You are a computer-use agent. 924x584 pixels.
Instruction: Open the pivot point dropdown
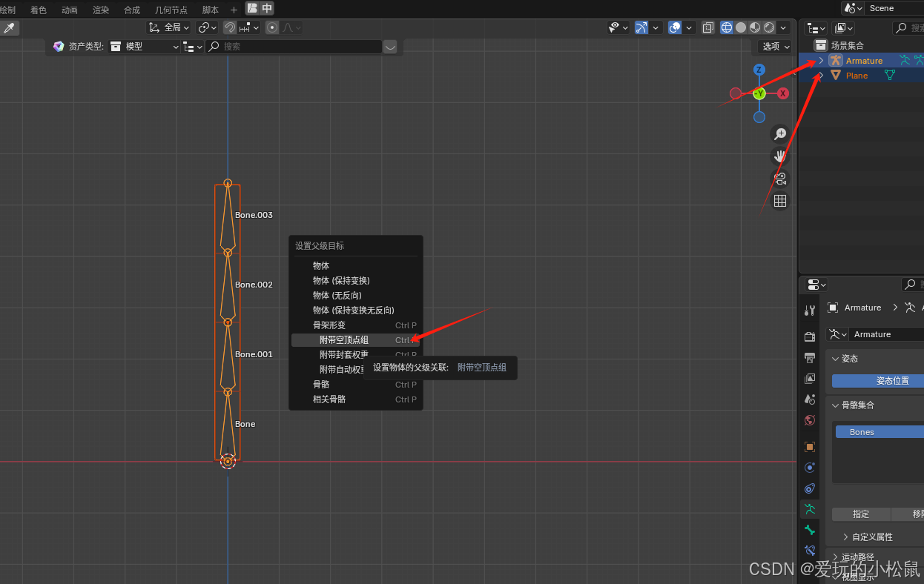(x=208, y=27)
